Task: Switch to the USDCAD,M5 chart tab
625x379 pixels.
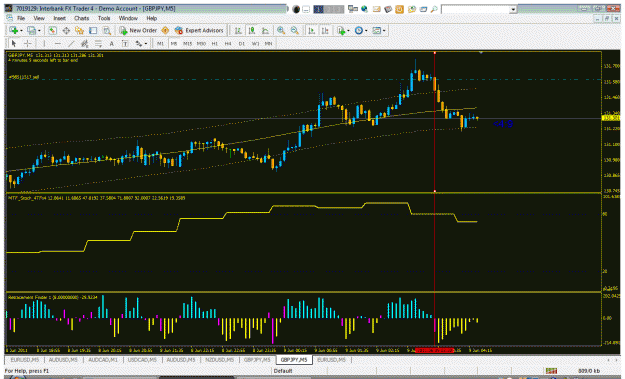Action: [x=142, y=360]
